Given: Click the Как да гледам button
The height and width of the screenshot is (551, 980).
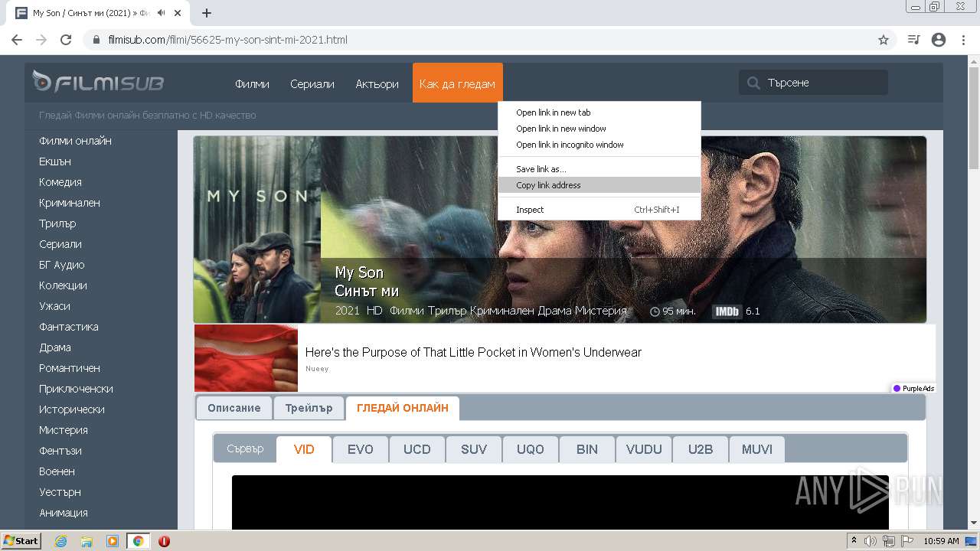Looking at the screenshot, I should [457, 83].
